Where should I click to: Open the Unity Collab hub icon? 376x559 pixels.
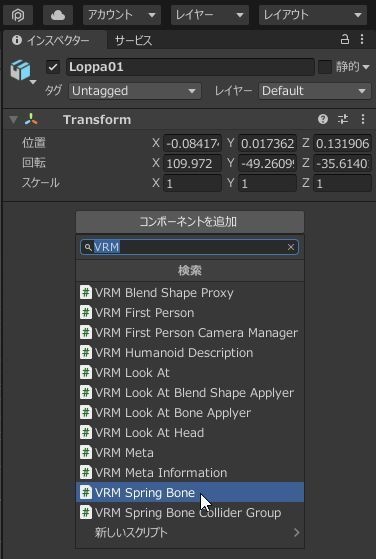18,15
